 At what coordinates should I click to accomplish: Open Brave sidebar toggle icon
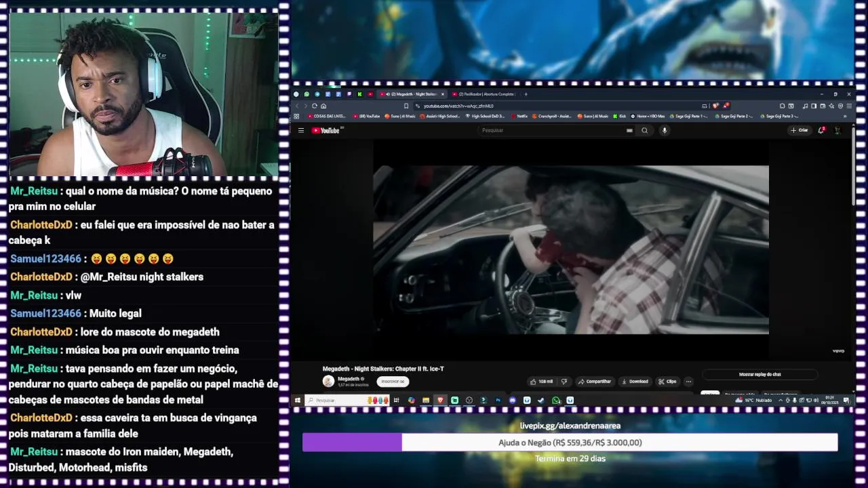pos(814,106)
